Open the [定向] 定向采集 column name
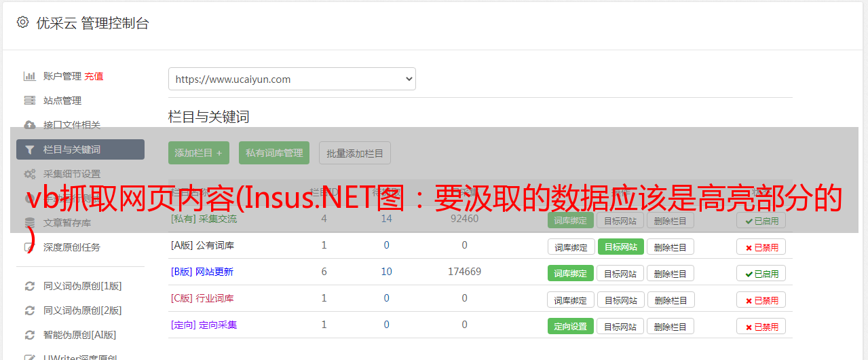This screenshot has width=868, height=360. point(204,325)
